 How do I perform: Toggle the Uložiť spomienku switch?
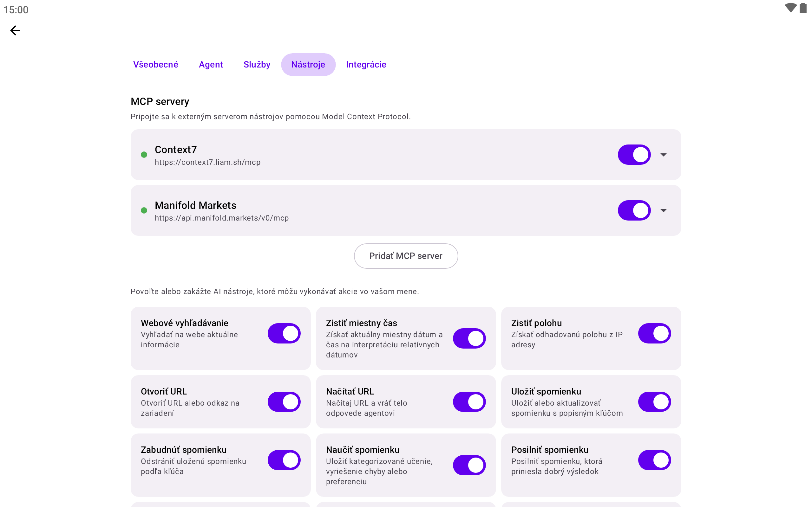(x=654, y=402)
